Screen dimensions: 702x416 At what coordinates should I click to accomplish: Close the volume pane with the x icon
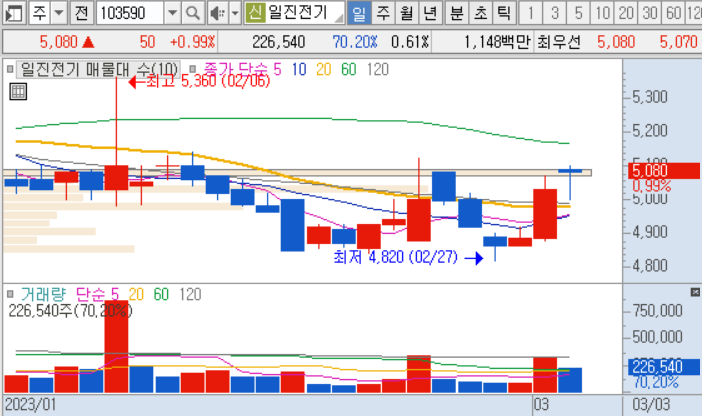[x=695, y=292]
